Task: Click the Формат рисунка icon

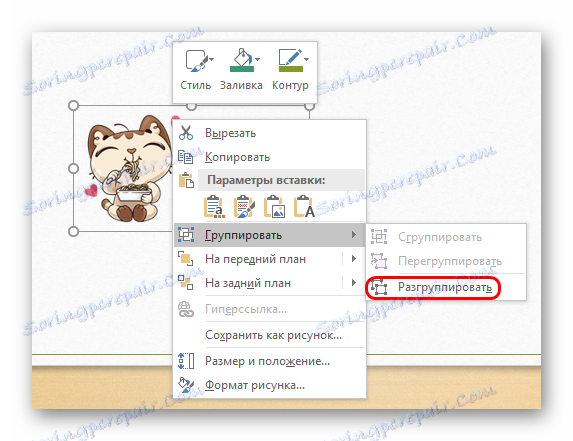Action: coord(186,385)
